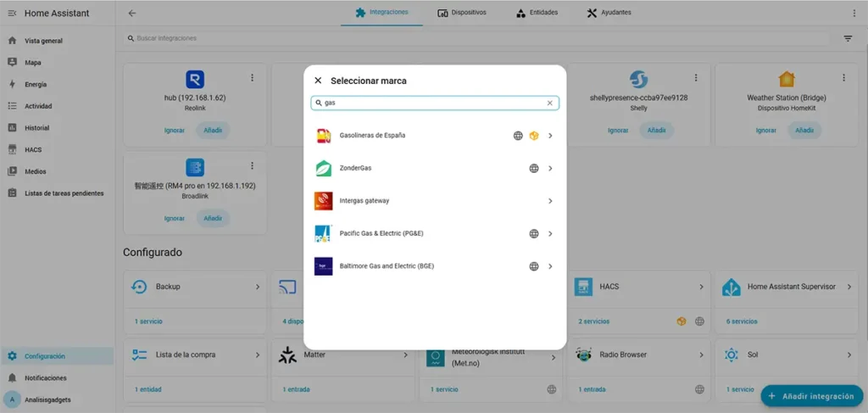Ignore the Shelly shellypresence discovery
The height and width of the screenshot is (413, 868).
(x=618, y=131)
